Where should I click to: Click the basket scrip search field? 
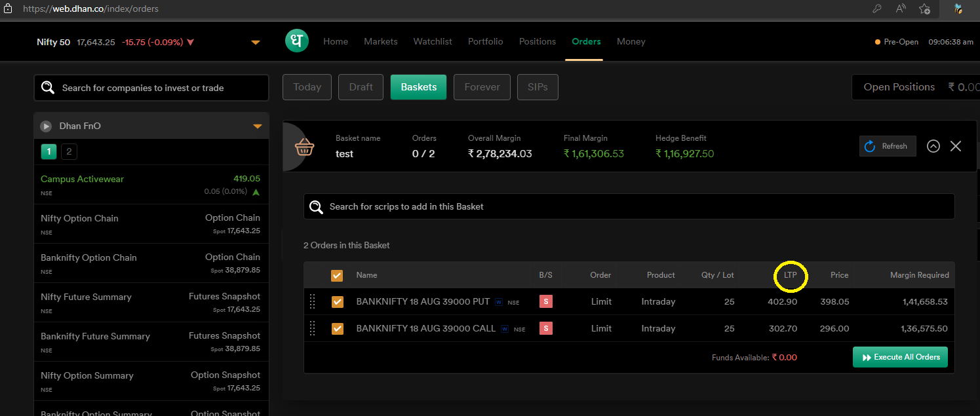[x=629, y=206]
